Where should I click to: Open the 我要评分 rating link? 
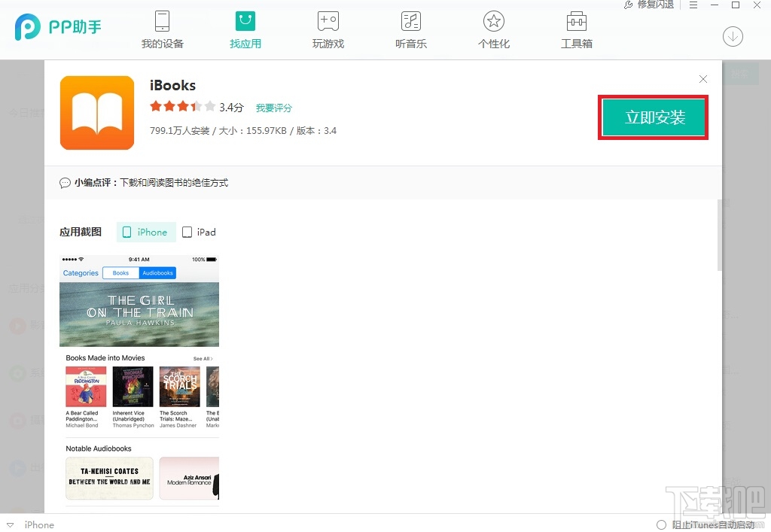274,108
